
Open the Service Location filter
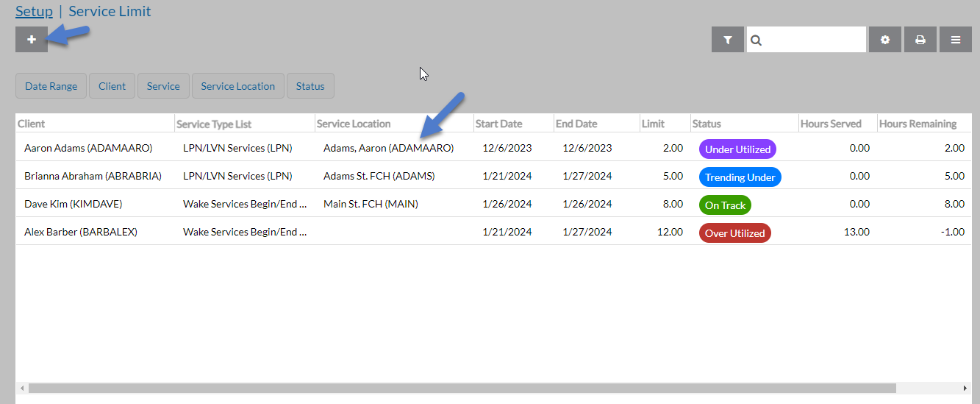coord(237,86)
